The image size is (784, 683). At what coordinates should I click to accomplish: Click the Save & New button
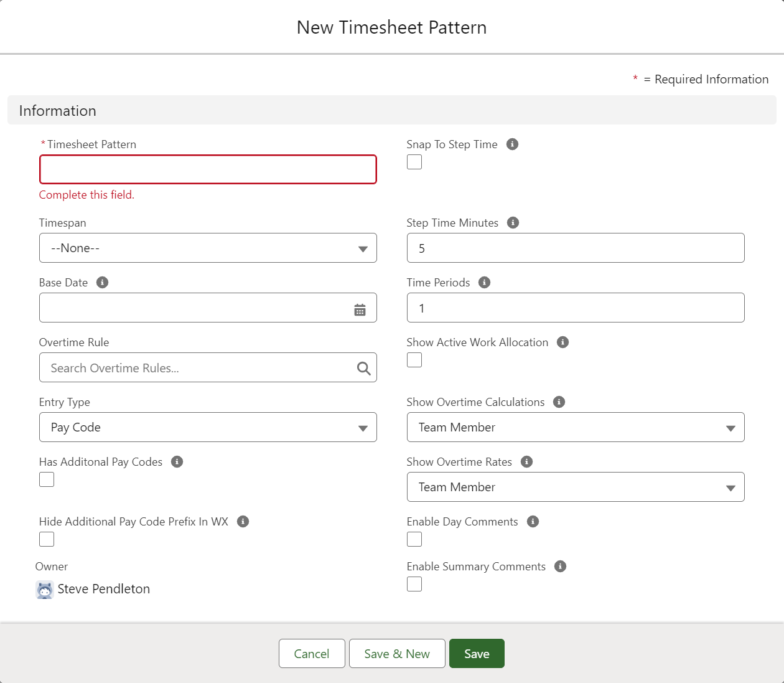pyautogui.click(x=397, y=654)
